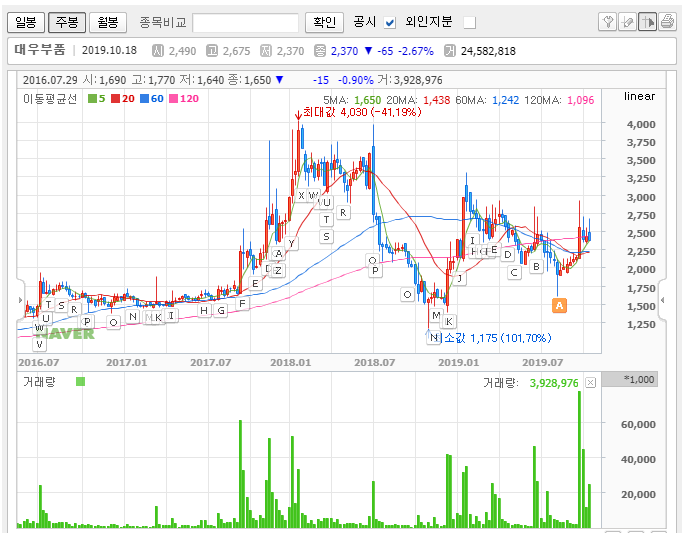Switch to the 월봉 monthly tab

[108, 22]
